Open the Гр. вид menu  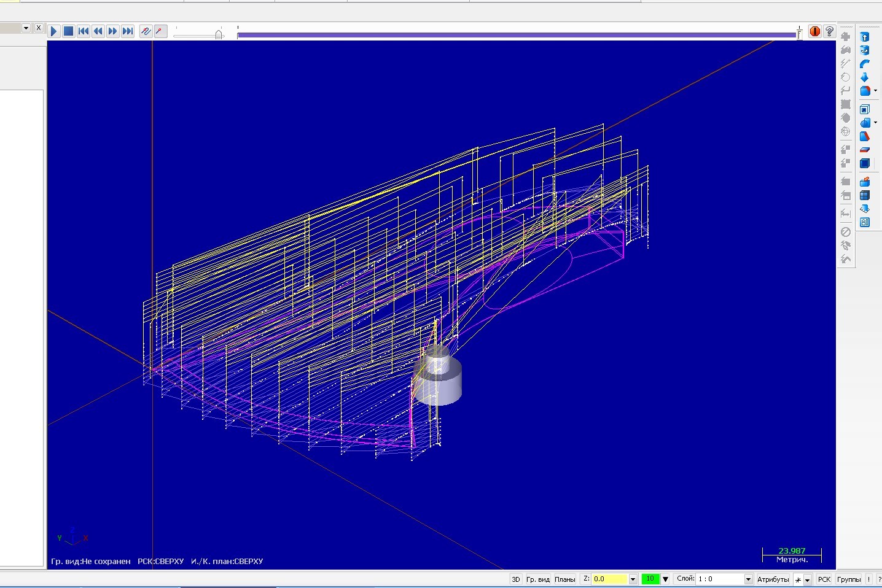(x=538, y=579)
